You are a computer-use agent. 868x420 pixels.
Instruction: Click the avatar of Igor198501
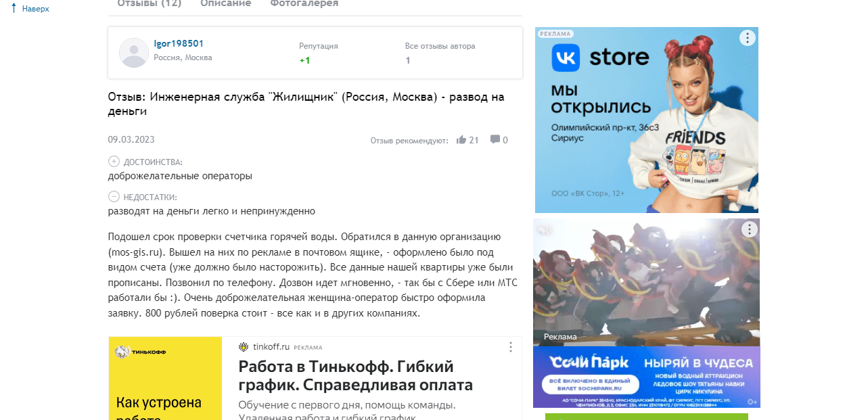[133, 53]
